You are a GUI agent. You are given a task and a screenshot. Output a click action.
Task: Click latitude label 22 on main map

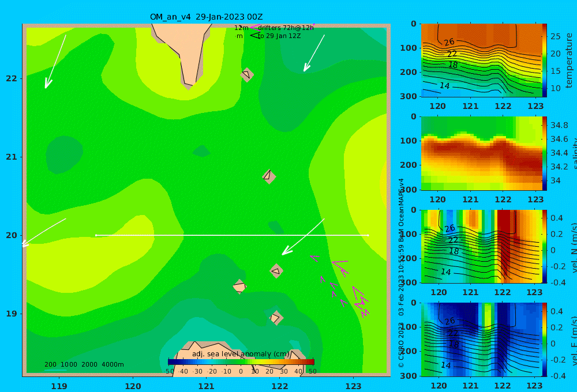12,79
